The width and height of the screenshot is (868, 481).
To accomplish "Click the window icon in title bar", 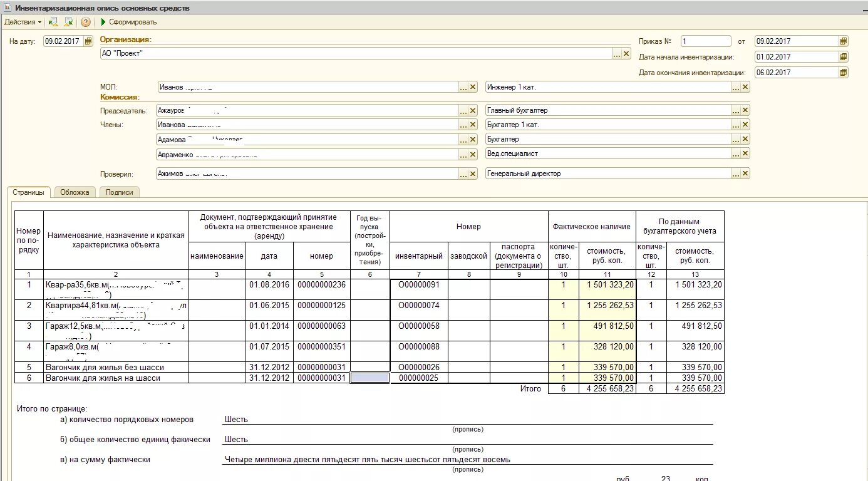I will [x=8, y=8].
